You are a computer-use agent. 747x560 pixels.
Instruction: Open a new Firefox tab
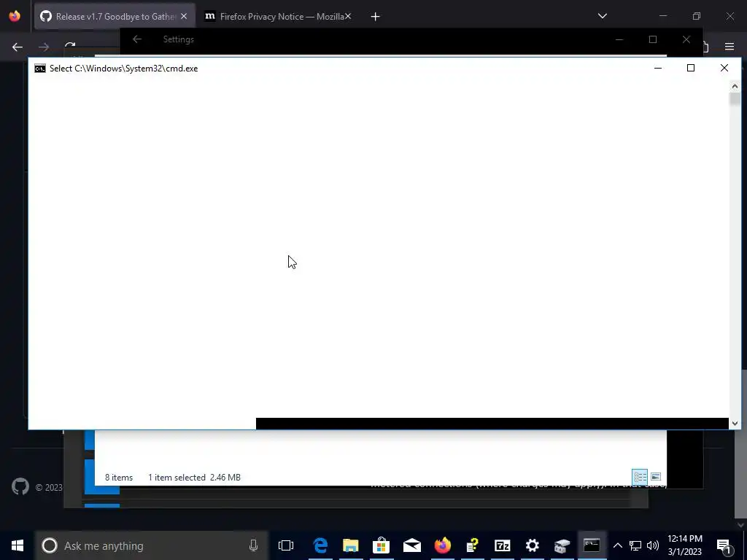[x=376, y=17]
